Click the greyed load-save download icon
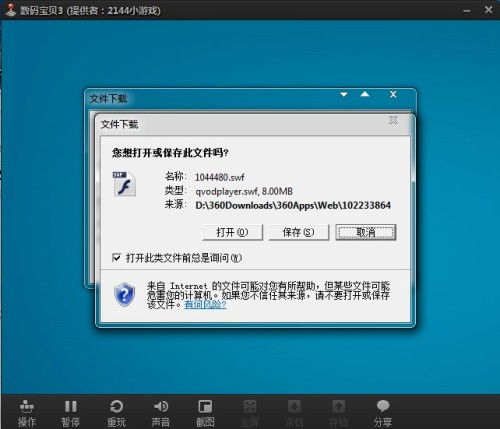Viewport: 500px width, 429px height. pos(294,413)
